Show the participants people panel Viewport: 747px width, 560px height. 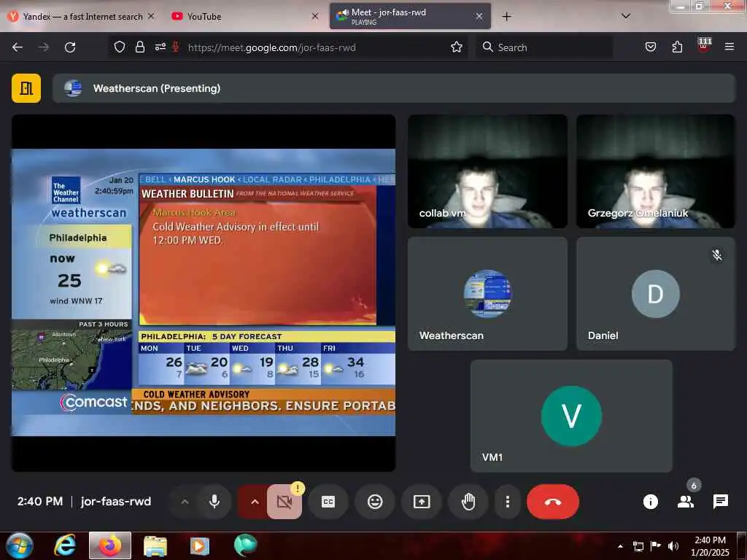(x=686, y=502)
